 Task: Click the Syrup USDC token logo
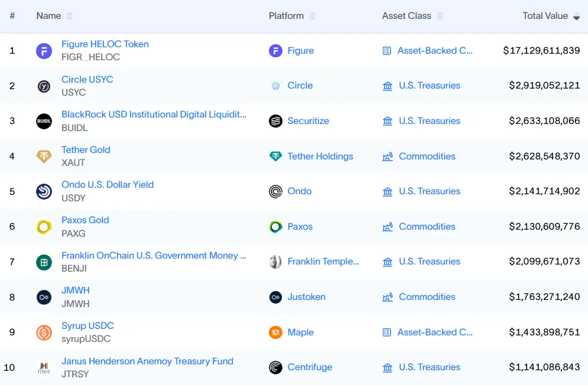point(44,332)
